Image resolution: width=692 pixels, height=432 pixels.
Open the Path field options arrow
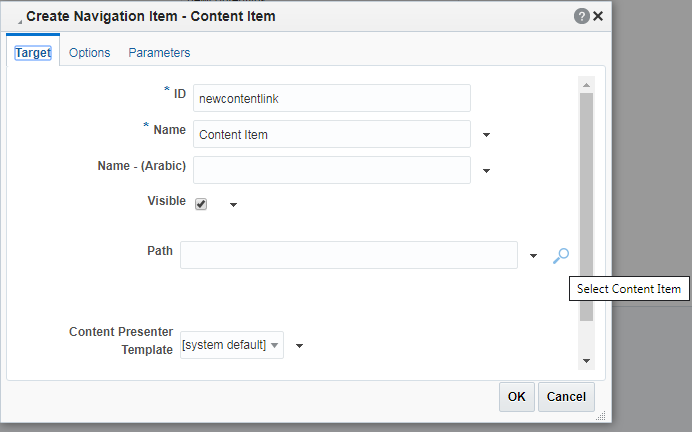tap(533, 256)
